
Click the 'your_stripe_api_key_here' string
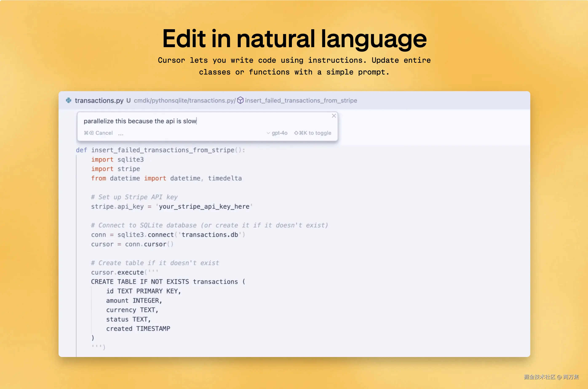(x=204, y=206)
